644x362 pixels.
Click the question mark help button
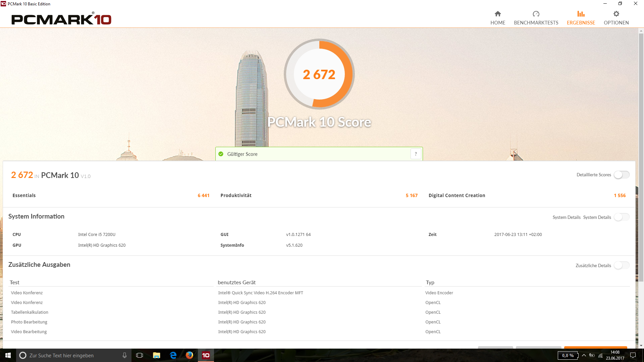[416, 154]
